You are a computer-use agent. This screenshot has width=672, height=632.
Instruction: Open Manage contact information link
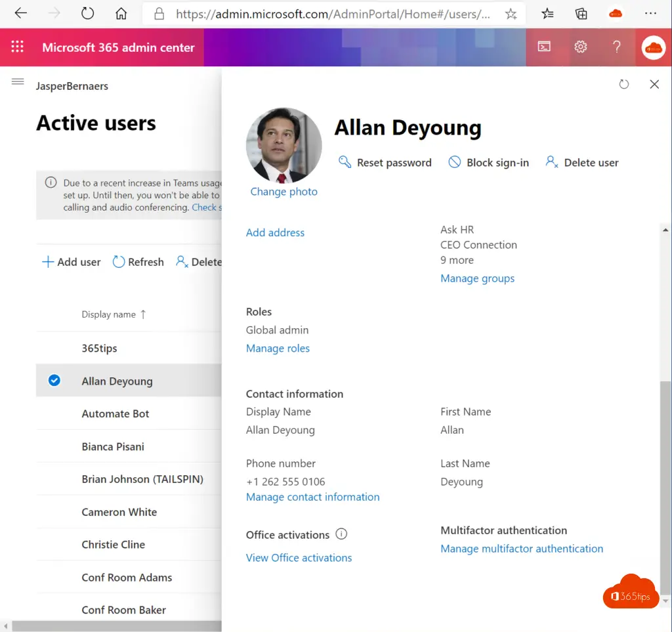[x=313, y=497]
